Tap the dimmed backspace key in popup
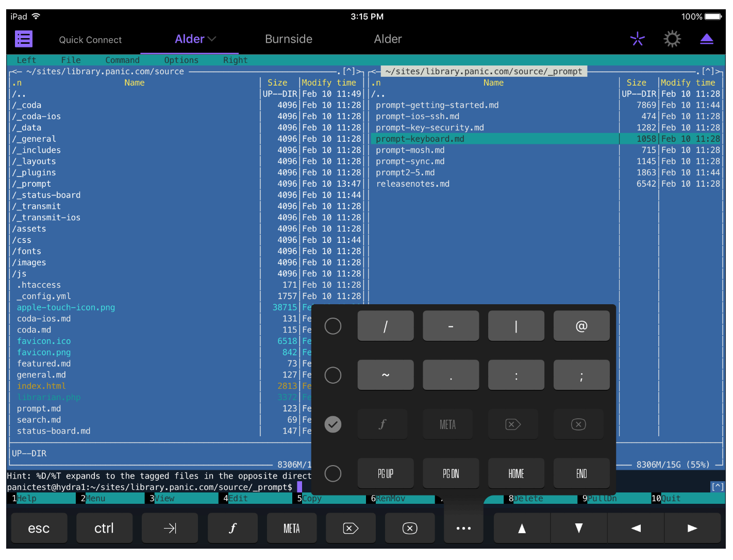This screenshot has width=733, height=560. [x=578, y=424]
